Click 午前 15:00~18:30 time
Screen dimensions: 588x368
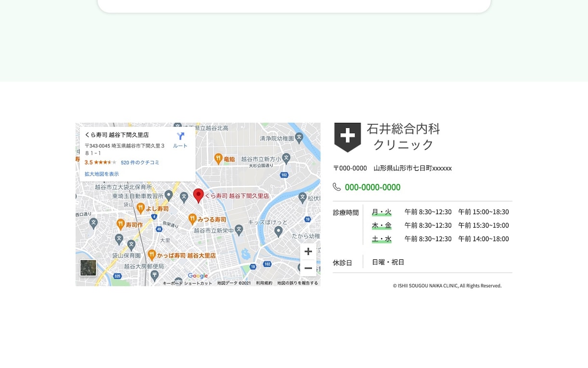coord(483,212)
